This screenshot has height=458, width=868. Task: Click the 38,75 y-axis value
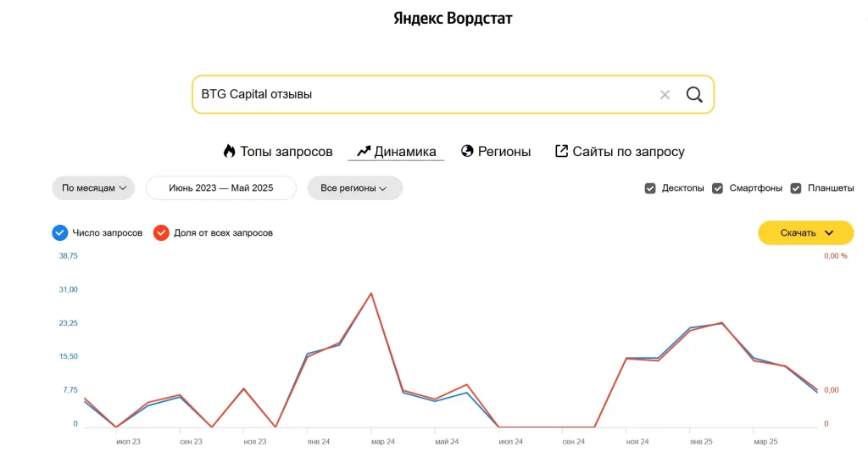click(x=68, y=256)
